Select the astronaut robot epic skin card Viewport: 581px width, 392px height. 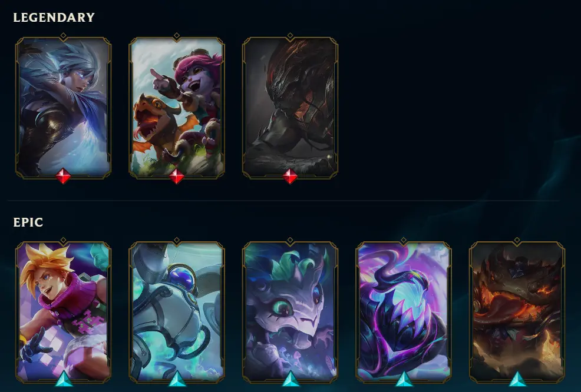[x=176, y=312]
